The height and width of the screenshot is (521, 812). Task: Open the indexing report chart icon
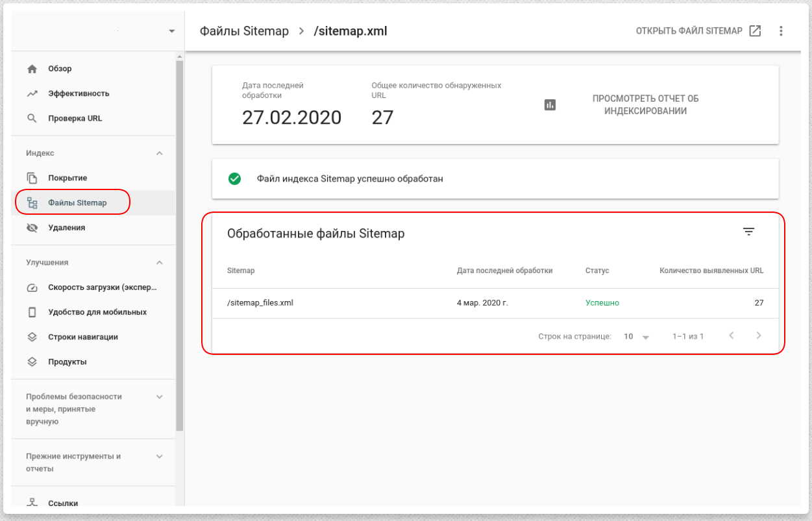(x=550, y=104)
